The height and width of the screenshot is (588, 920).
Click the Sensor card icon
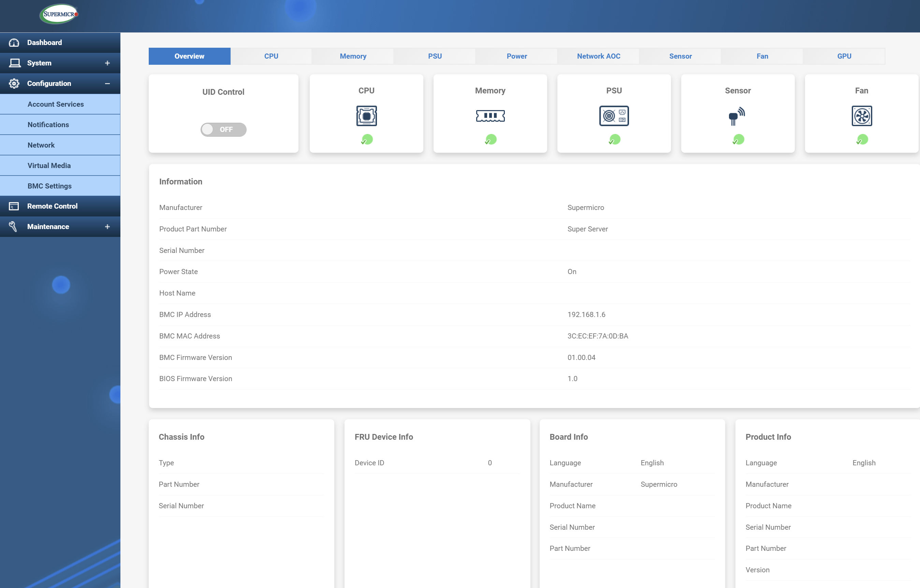(737, 116)
